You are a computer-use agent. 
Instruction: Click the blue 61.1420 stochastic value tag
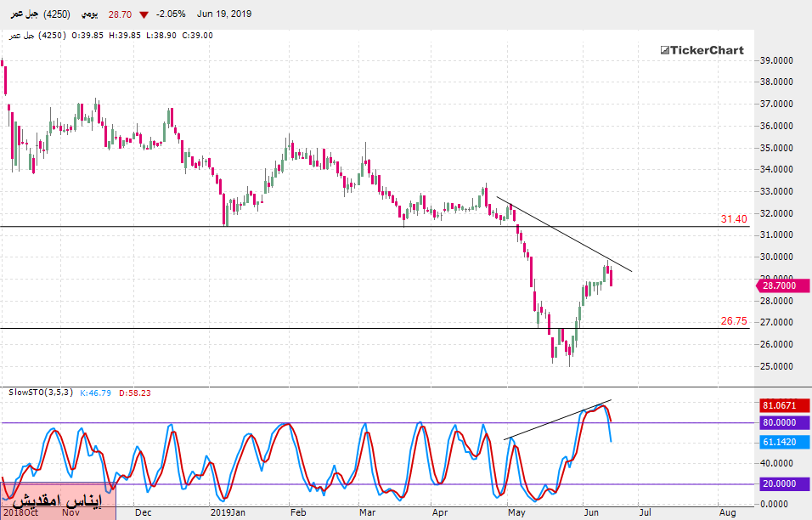(781, 443)
